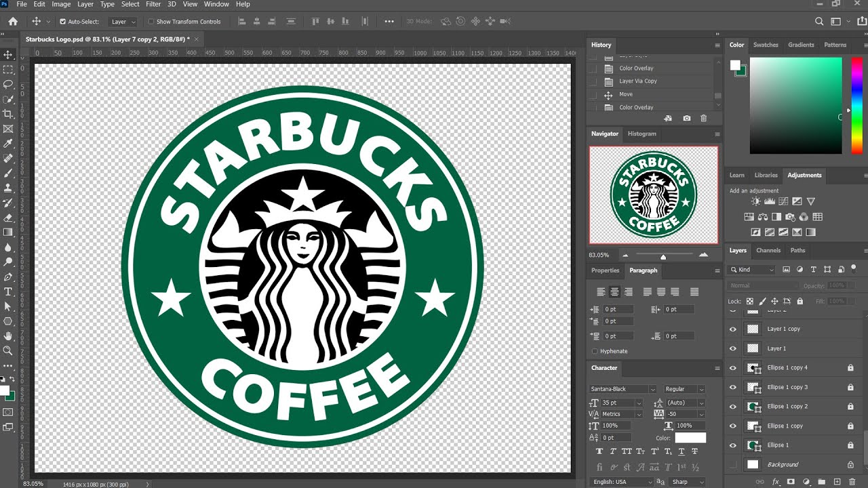
Task: Apply Underline in Character panel
Action: [x=682, y=451]
